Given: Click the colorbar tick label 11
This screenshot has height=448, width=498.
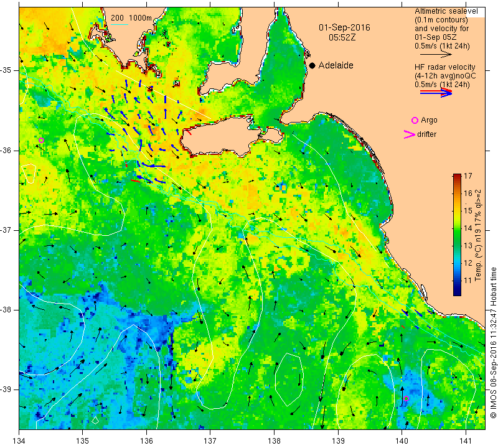Looking at the screenshot, I should 468,281.
